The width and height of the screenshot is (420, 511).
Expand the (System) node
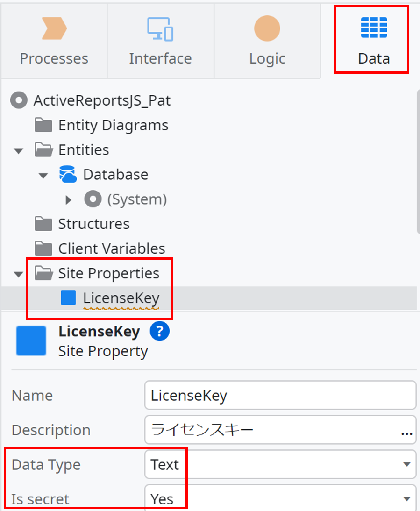pos(68,200)
